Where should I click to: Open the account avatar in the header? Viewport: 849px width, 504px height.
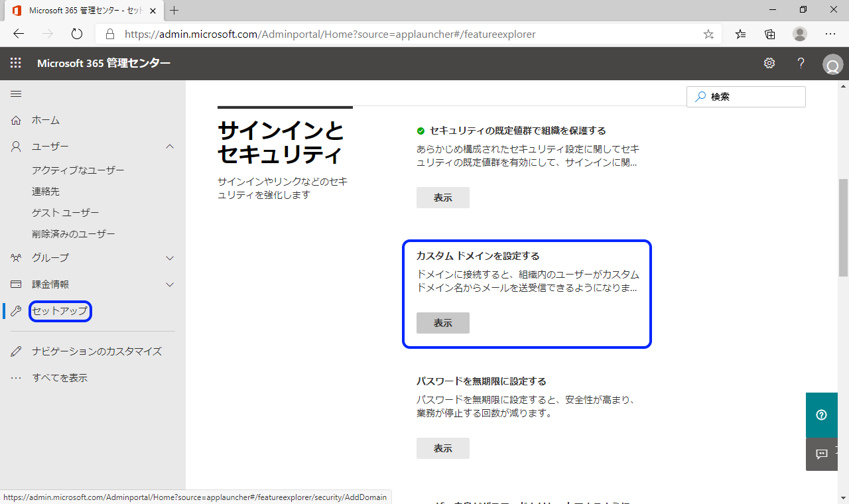click(x=832, y=64)
